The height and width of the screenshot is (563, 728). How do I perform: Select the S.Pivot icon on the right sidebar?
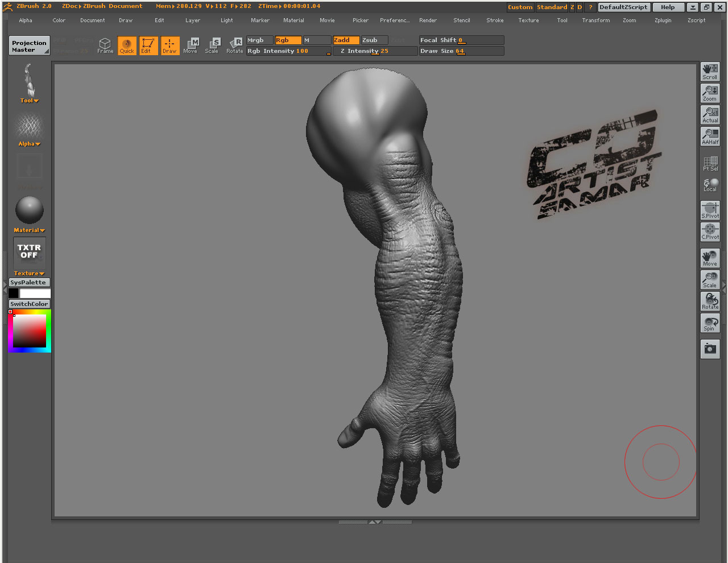[x=710, y=210]
